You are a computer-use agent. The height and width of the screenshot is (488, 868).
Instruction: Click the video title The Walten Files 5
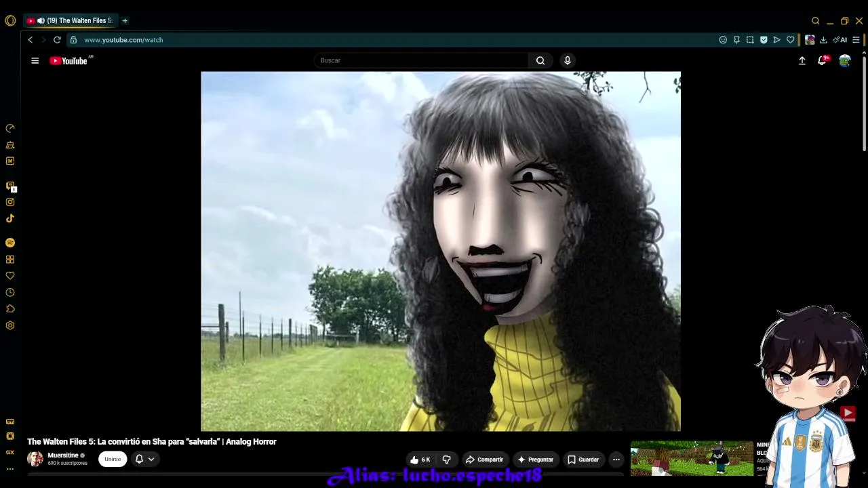click(x=152, y=442)
